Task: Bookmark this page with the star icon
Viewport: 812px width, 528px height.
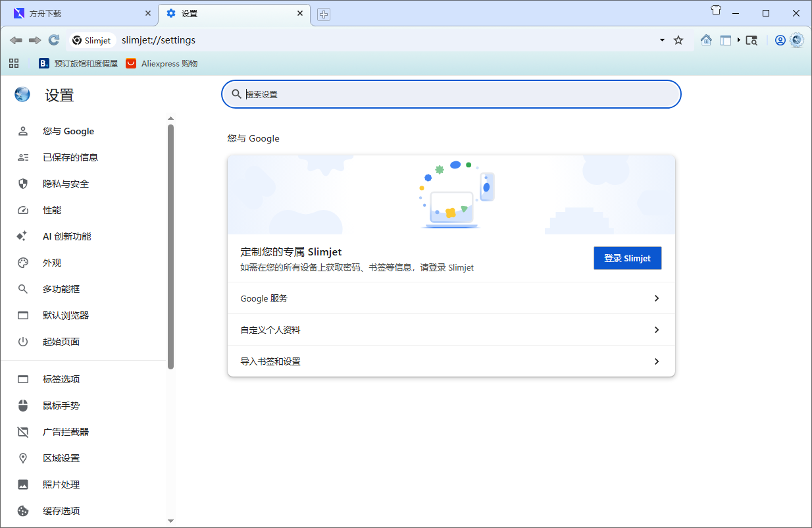Action: click(x=678, y=40)
